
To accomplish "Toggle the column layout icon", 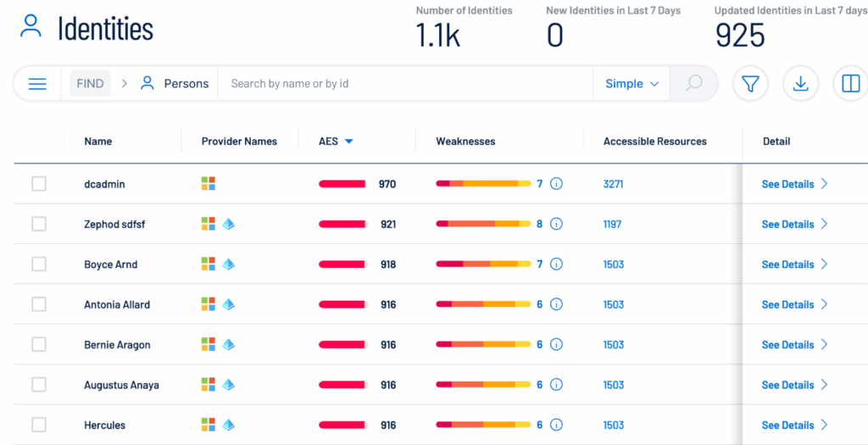I will click(850, 84).
